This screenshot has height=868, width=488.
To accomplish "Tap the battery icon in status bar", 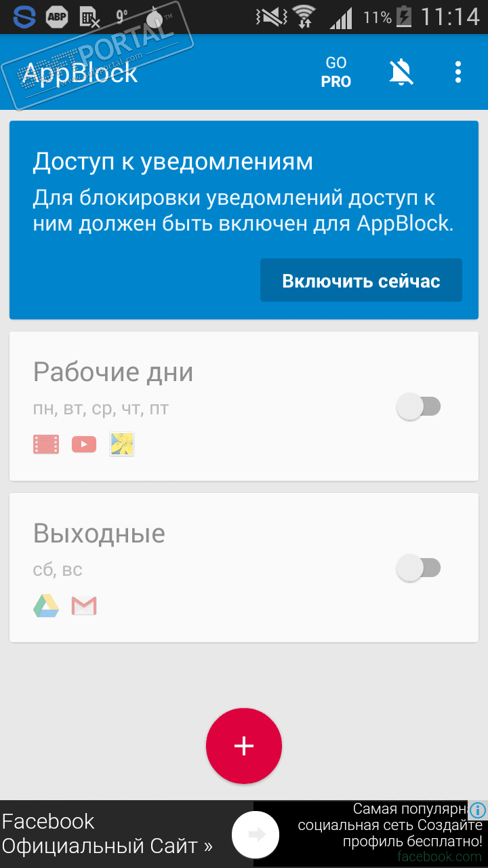I will 404,16.
